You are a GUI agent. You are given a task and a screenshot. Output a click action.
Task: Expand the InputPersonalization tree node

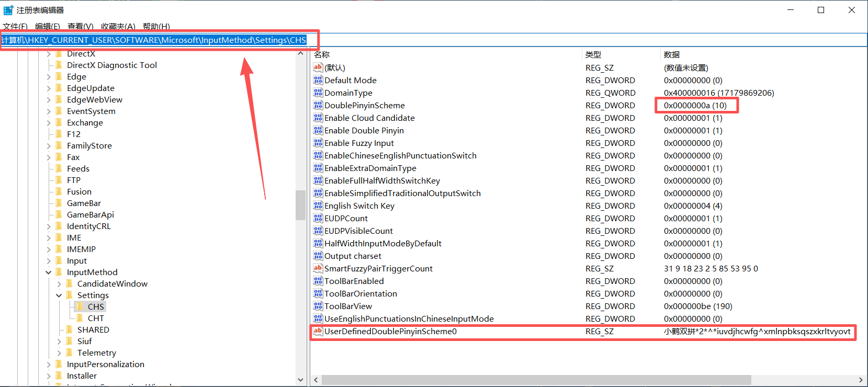pos(49,365)
